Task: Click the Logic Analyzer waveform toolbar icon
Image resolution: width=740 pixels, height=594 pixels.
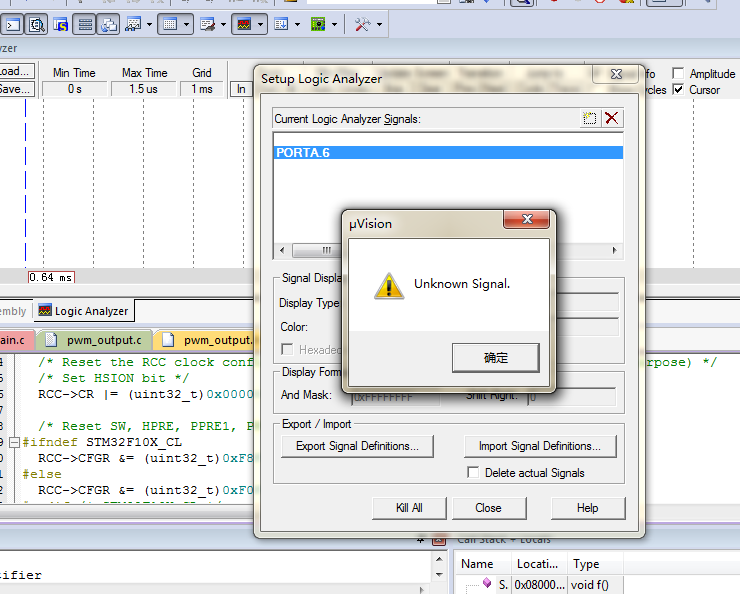Action: pos(243,24)
